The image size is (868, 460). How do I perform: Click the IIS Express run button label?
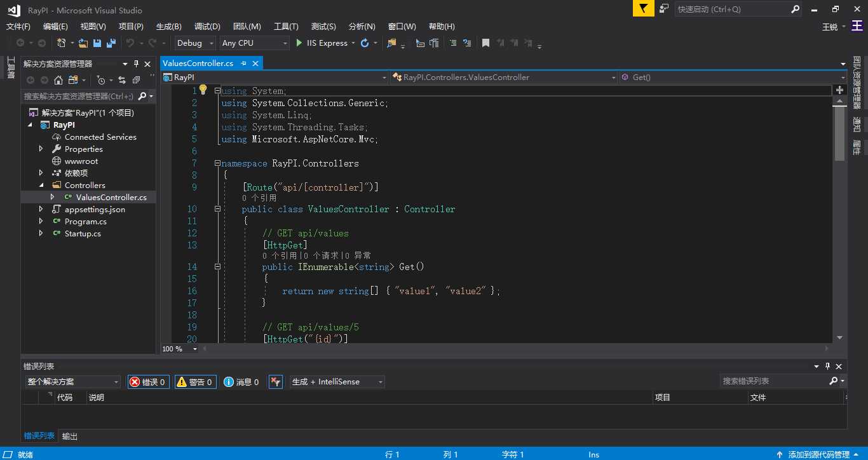pos(327,43)
